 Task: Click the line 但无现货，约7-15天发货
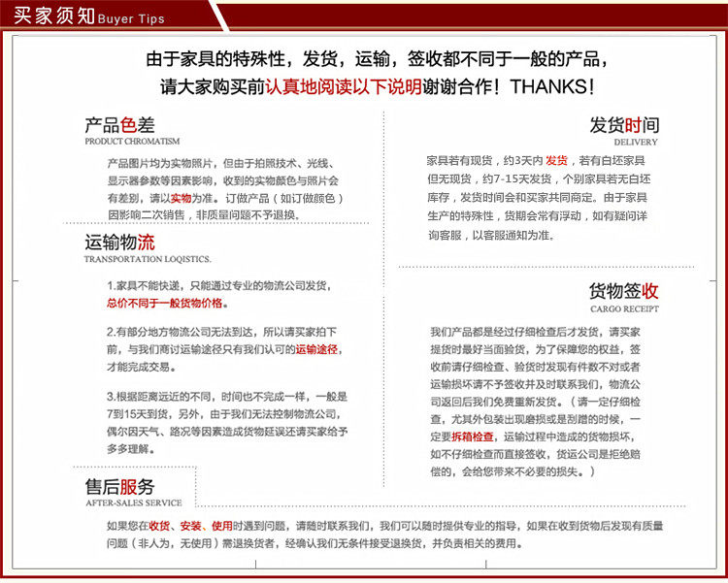(x=539, y=179)
